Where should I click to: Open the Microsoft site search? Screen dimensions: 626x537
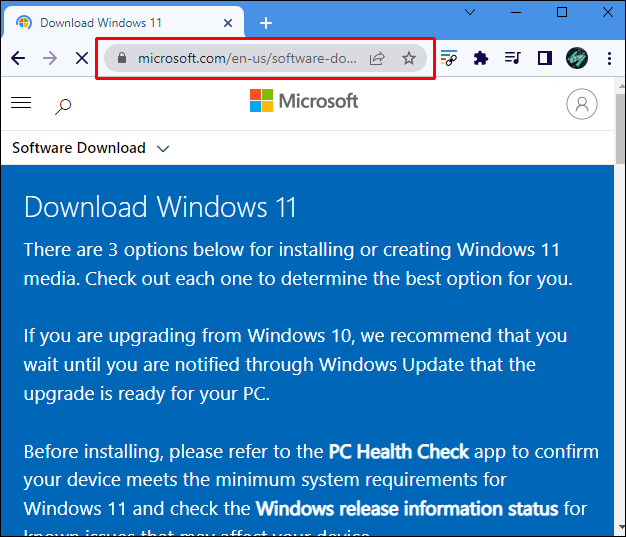[x=63, y=106]
